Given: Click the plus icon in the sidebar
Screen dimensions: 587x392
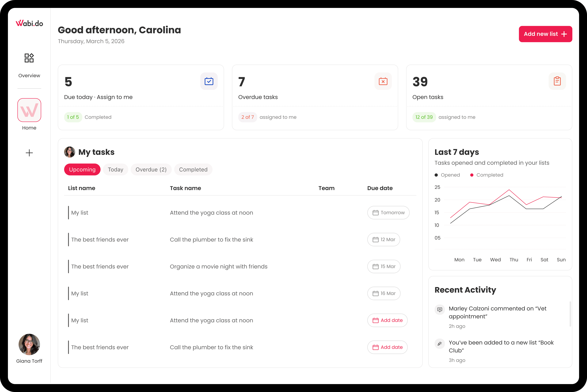Looking at the screenshot, I should tap(29, 153).
